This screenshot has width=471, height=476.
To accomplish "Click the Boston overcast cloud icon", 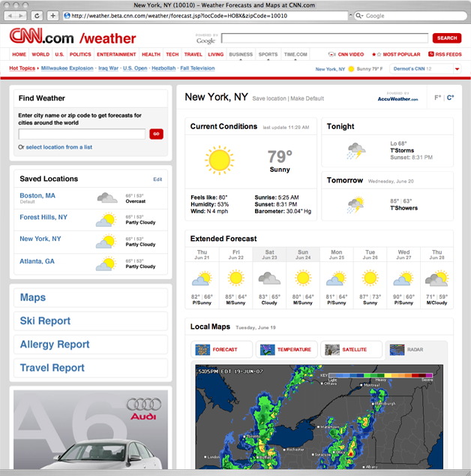I will tap(107, 197).
